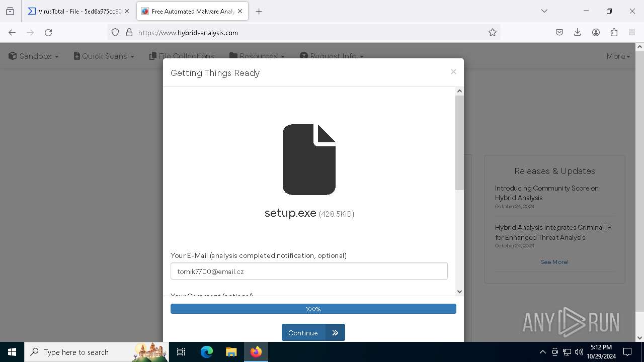The width and height of the screenshot is (644, 362).
Task: Open Firefox account menu
Action: [x=596, y=32]
